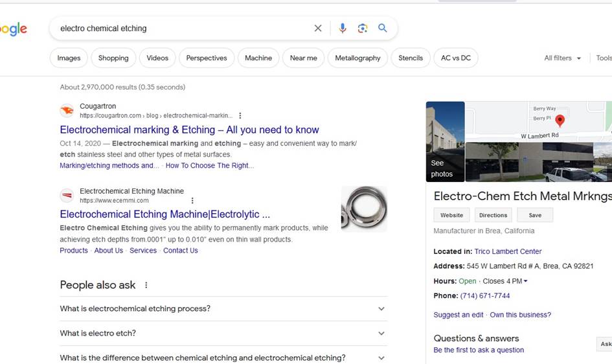Expand business hours next to Closes 4 PM

coord(525,281)
